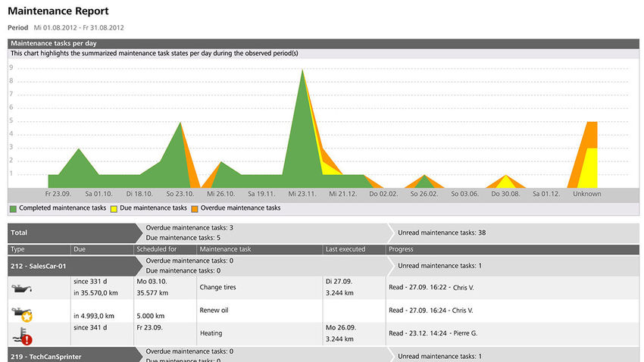Click the heating warning icon in Heating row
Image resolution: width=644 pixels, height=362 pixels.
pos(23,336)
